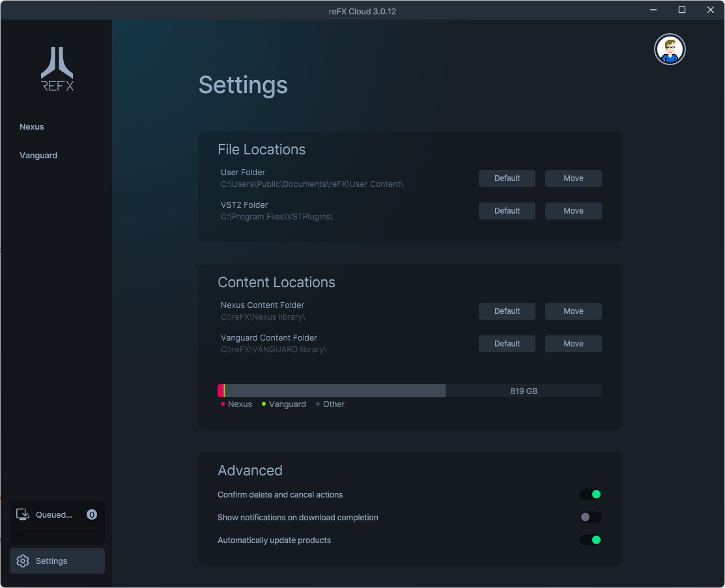Reset Nexus Content Folder to Default
The image size is (725, 588).
point(507,311)
